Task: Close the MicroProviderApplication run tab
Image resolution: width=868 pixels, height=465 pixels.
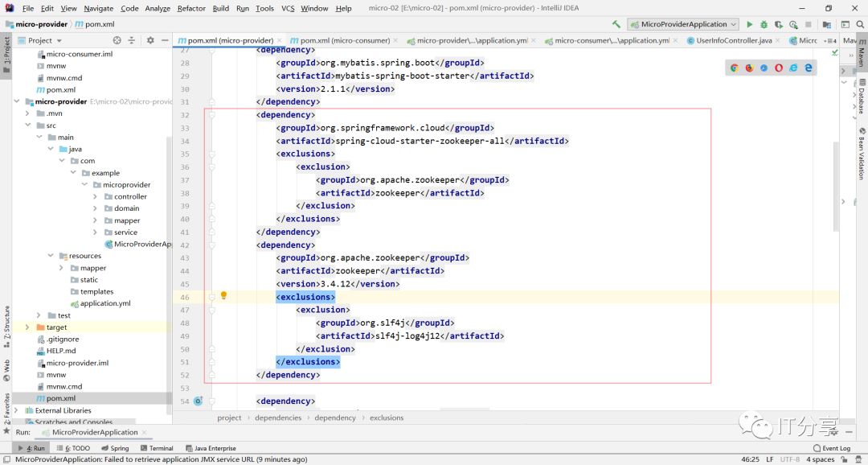Action: (x=144, y=432)
